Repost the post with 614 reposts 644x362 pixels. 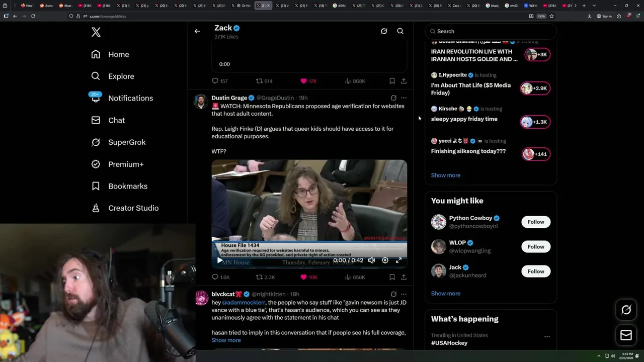point(264,81)
